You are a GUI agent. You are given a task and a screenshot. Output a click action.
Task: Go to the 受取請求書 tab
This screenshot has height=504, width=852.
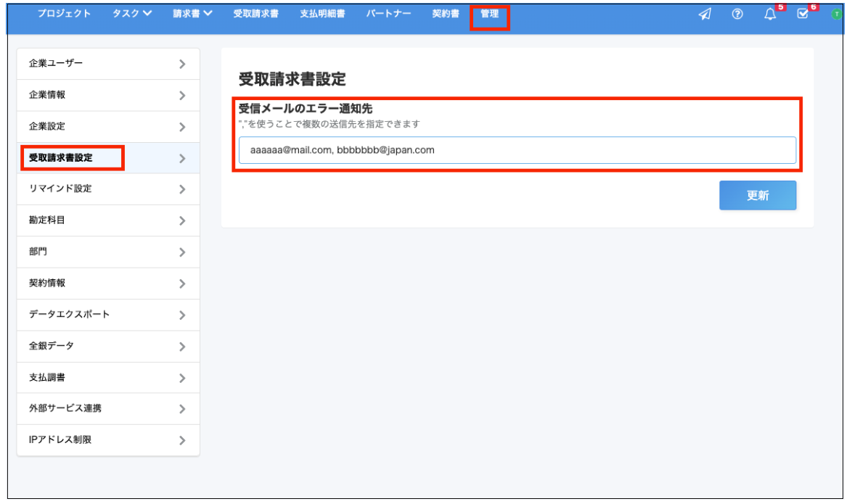point(255,14)
